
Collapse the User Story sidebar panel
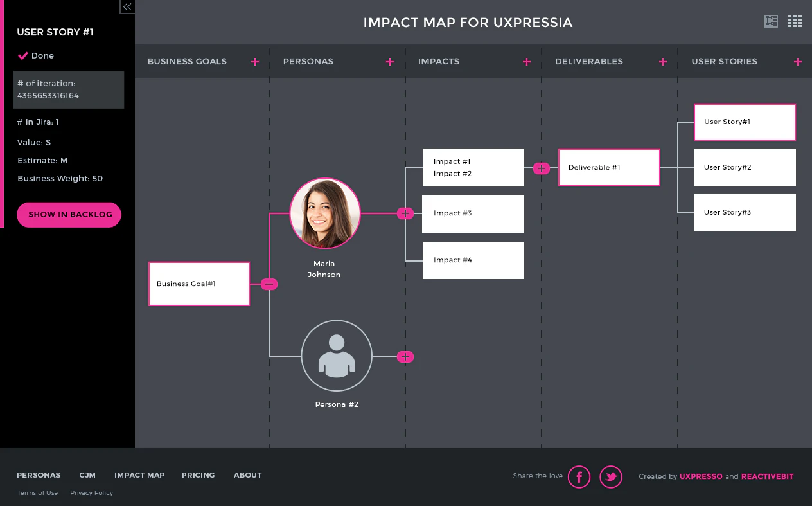click(127, 7)
